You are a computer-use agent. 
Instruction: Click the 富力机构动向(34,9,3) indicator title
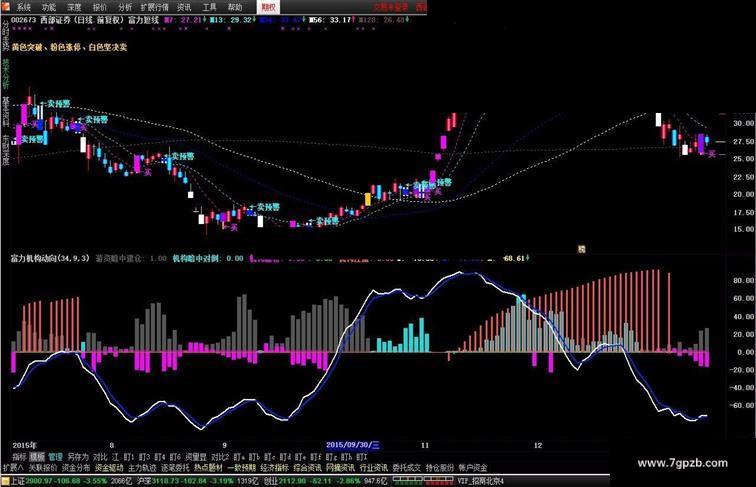(x=50, y=258)
